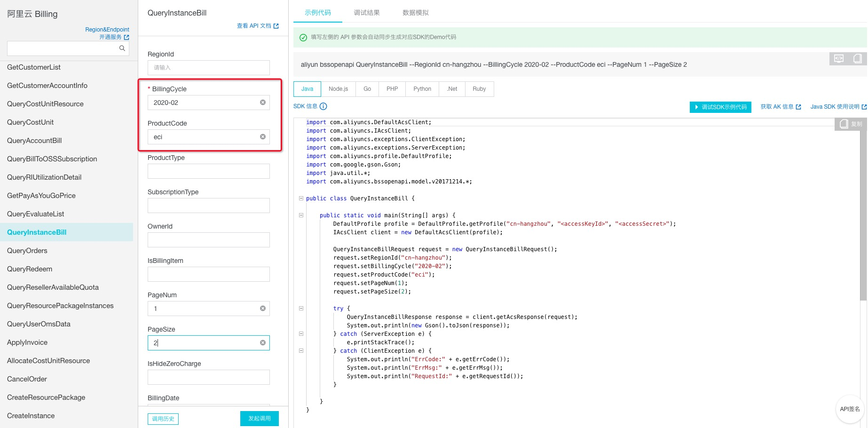The image size is (868, 428).
Task: Select the Java language tab
Action: click(x=307, y=89)
